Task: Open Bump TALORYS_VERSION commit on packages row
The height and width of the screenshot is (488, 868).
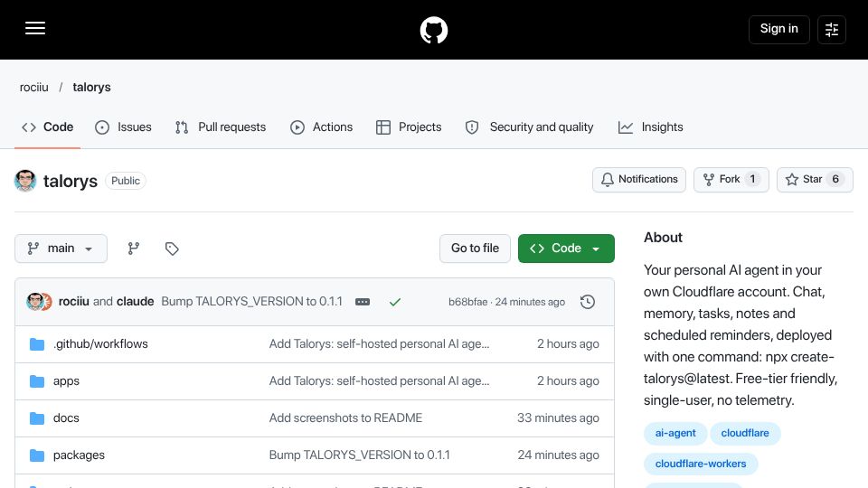Action: 360,455
